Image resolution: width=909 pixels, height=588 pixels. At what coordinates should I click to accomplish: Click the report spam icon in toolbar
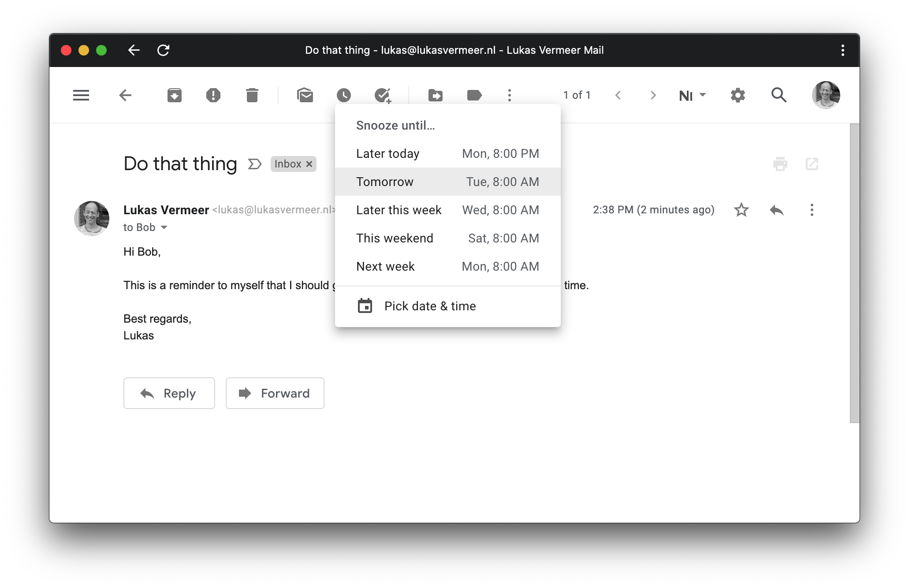tap(213, 95)
